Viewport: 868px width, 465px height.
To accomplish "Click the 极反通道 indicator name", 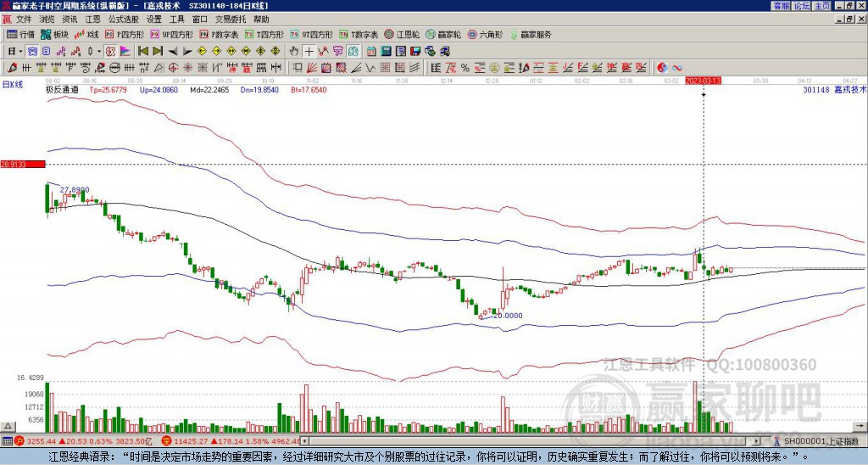I will coord(63,89).
